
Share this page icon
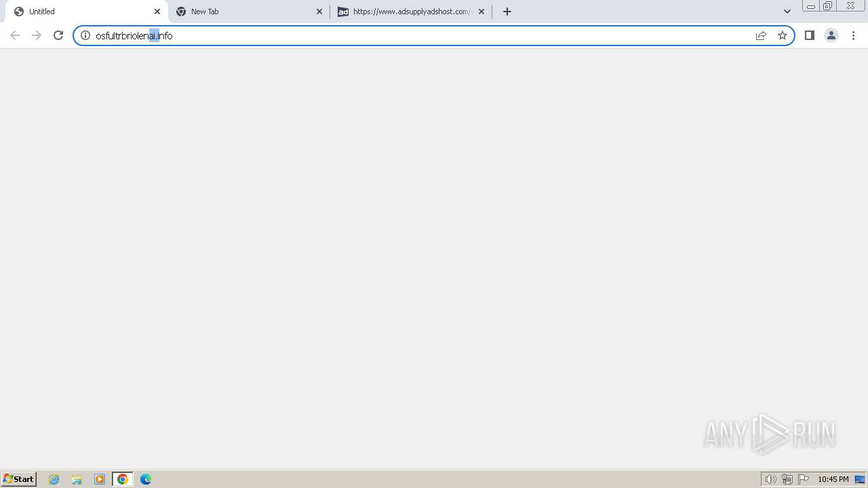761,35
